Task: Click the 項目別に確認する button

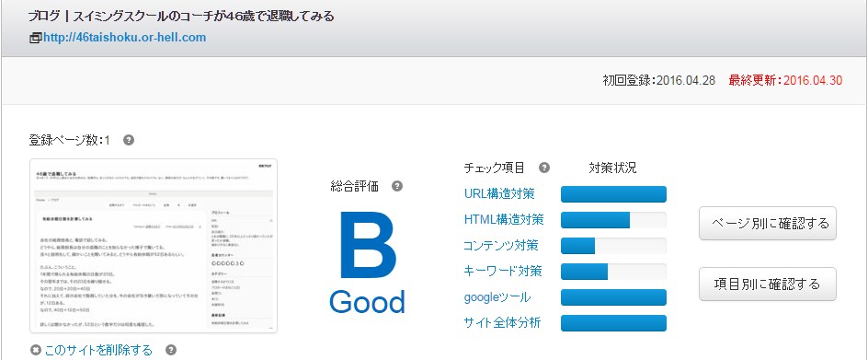Action: tap(767, 284)
